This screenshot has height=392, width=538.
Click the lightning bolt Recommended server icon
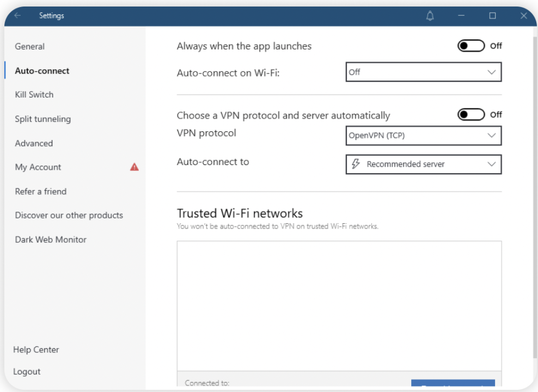(x=356, y=164)
